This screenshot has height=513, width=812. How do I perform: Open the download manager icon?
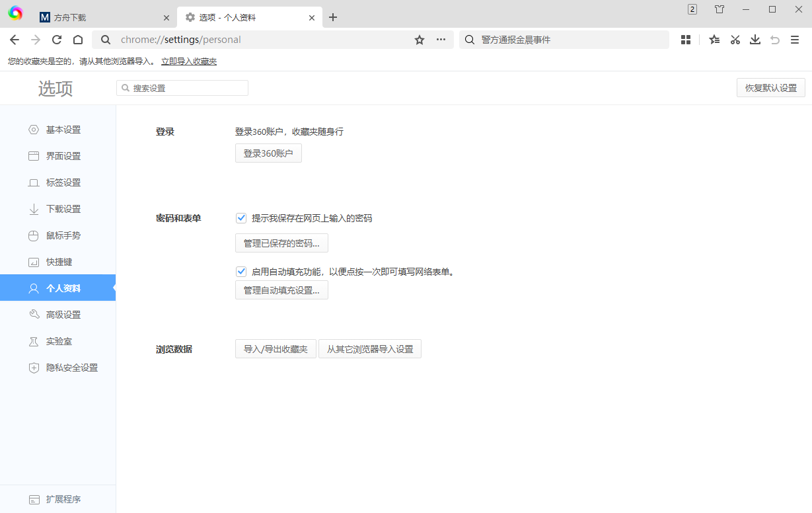pyautogui.click(x=755, y=40)
